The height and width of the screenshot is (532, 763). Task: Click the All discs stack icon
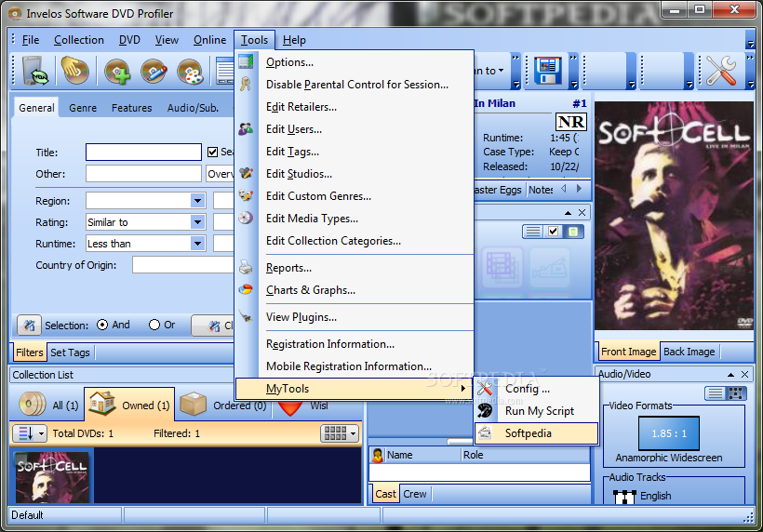[x=33, y=404]
